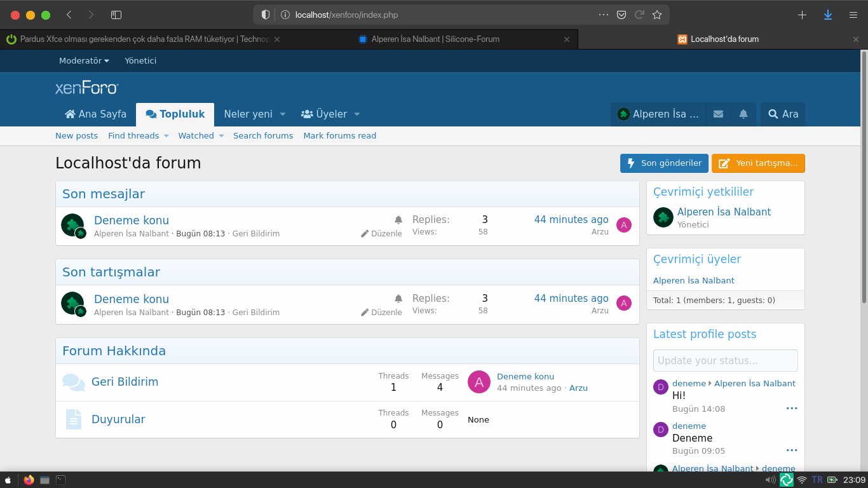Viewport: 868px width, 488px height.
Task: Click the page vertical scrollbar
Action: click(x=864, y=177)
